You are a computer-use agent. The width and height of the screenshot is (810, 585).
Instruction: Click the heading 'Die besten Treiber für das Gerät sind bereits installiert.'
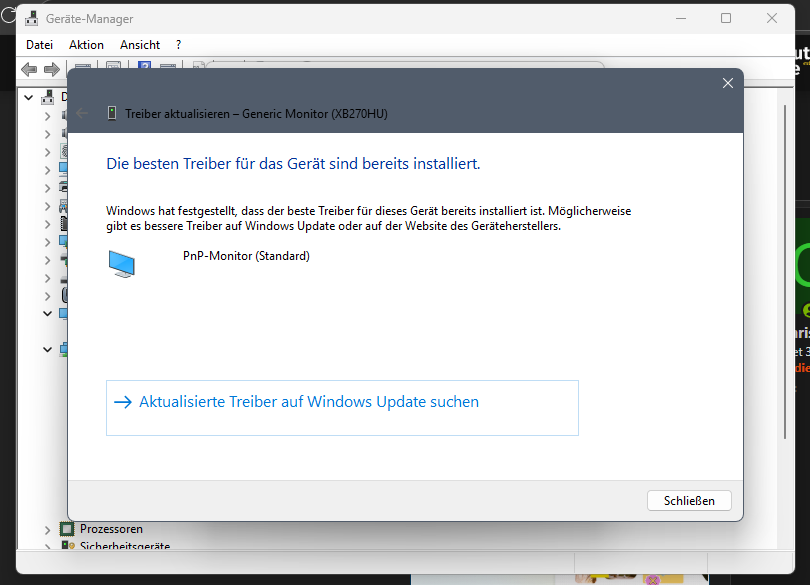(x=293, y=164)
